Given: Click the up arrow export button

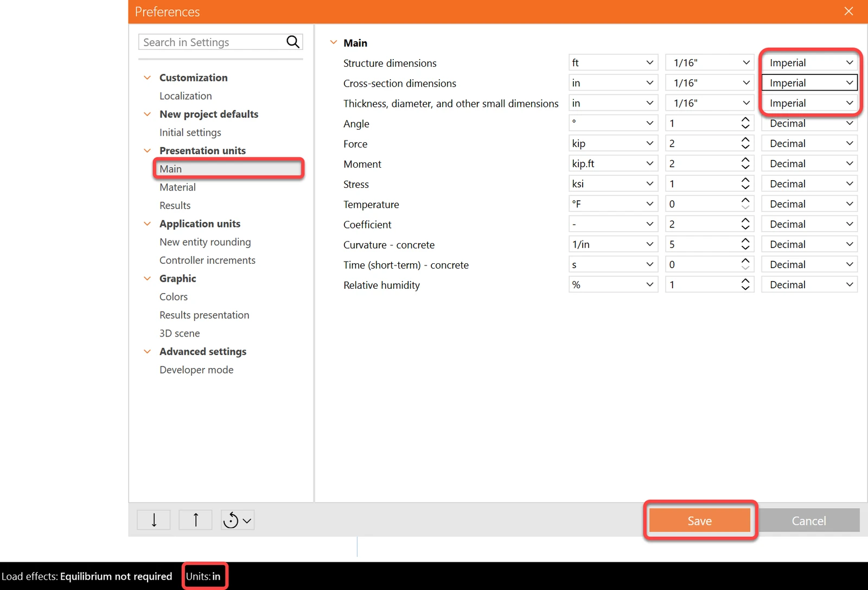Looking at the screenshot, I should 196,520.
